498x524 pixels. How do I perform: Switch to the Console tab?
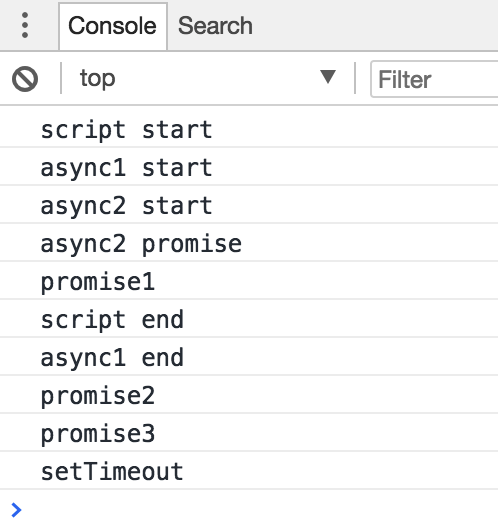[x=113, y=26]
